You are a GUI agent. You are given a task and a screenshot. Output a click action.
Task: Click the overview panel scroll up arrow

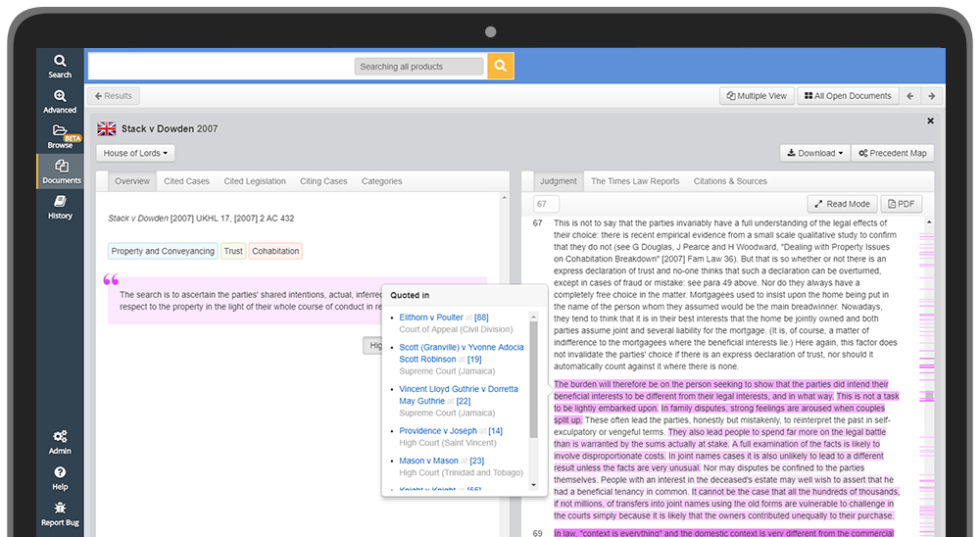pos(504,198)
